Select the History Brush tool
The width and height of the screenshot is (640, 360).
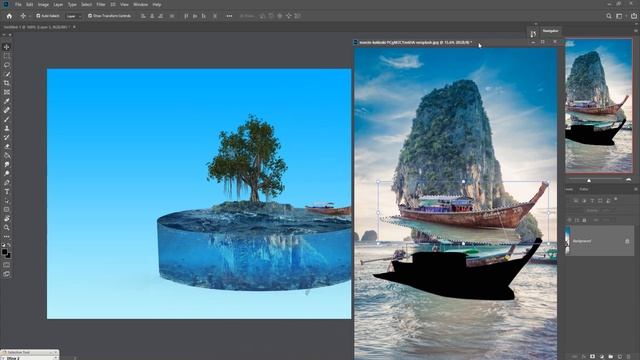click(7, 137)
